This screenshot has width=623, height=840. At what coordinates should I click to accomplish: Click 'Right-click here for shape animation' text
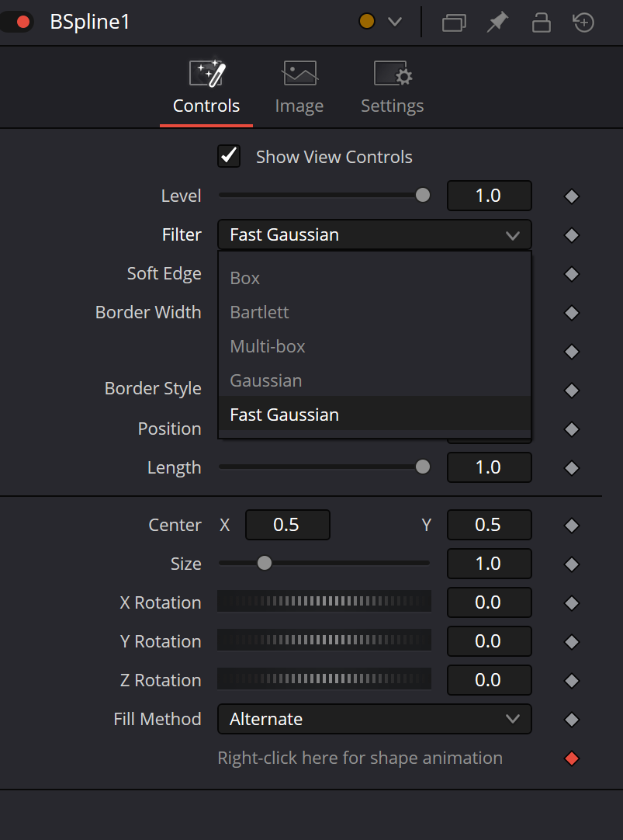coord(360,758)
